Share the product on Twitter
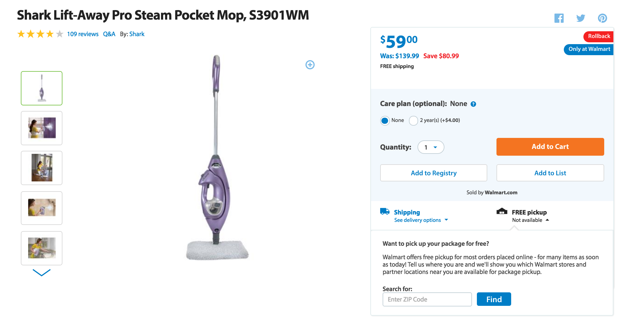Screen dimensions: 644x323 tap(581, 18)
